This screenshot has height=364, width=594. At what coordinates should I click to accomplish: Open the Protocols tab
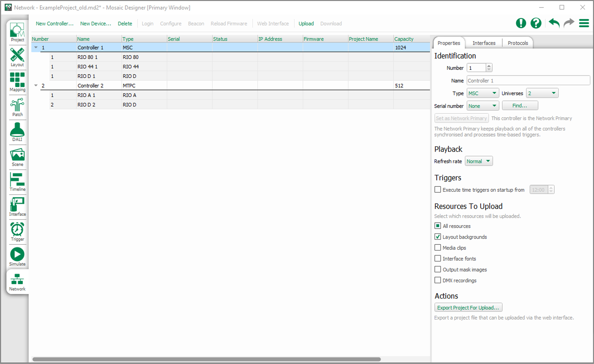click(x=517, y=43)
